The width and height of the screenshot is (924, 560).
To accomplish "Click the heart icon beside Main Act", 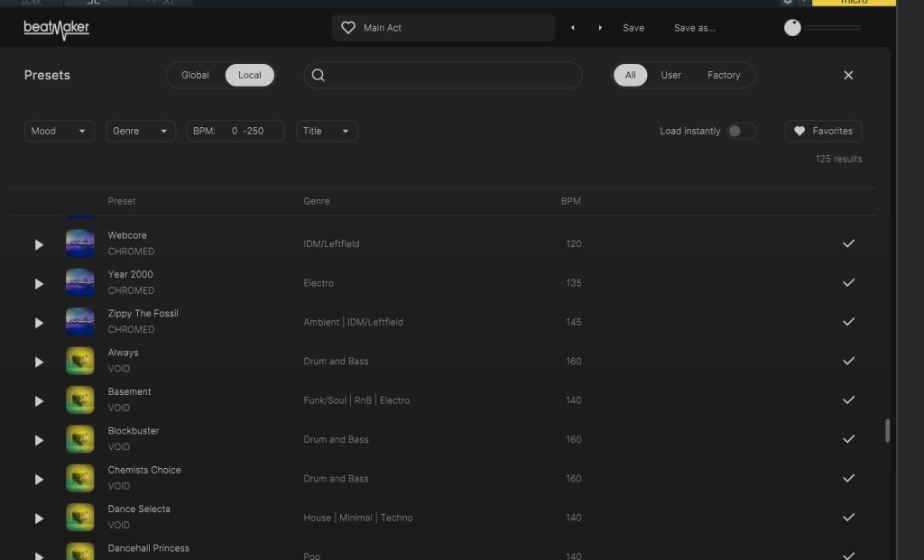I will [348, 28].
